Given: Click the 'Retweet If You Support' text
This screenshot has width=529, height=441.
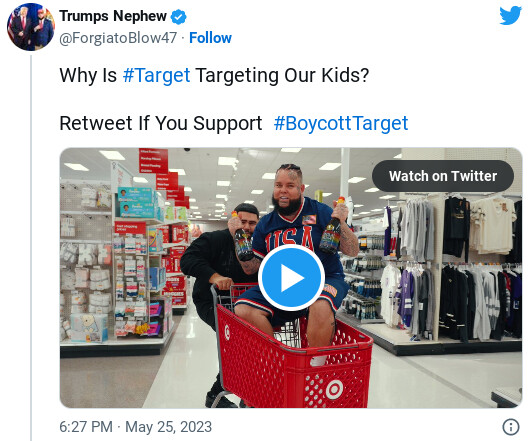Looking at the screenshot, I should [161, 123].
